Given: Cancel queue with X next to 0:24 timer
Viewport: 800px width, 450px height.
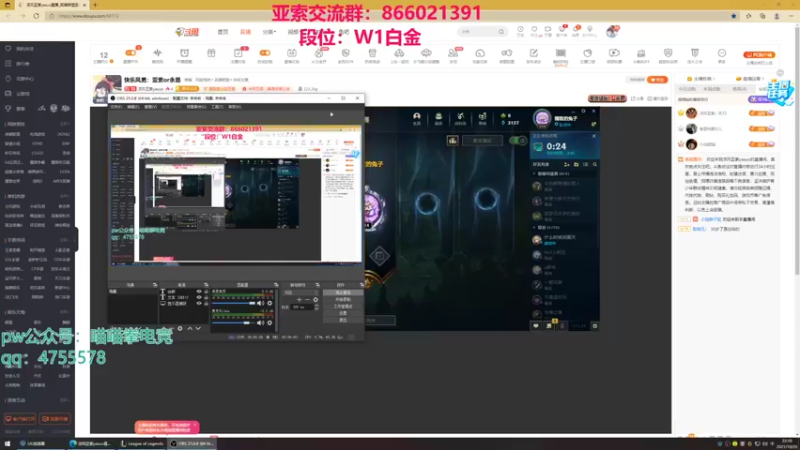Looking at the screenshot, I should 594,136.
